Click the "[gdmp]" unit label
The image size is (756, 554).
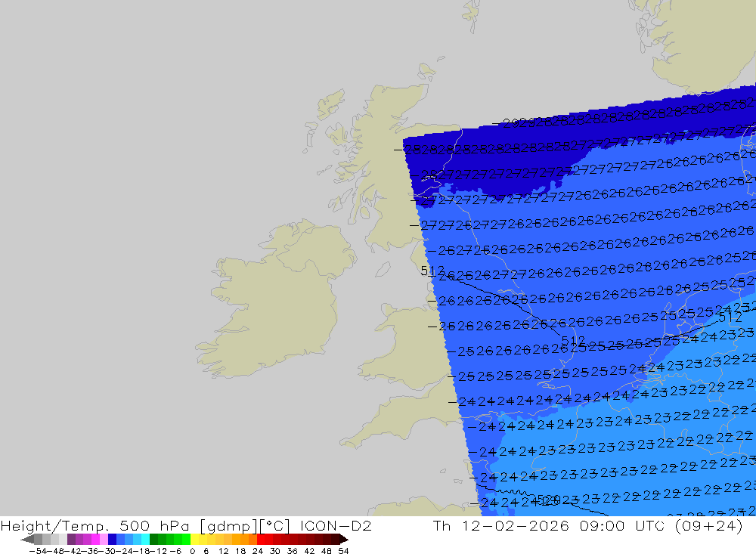[x=228, y=525]
